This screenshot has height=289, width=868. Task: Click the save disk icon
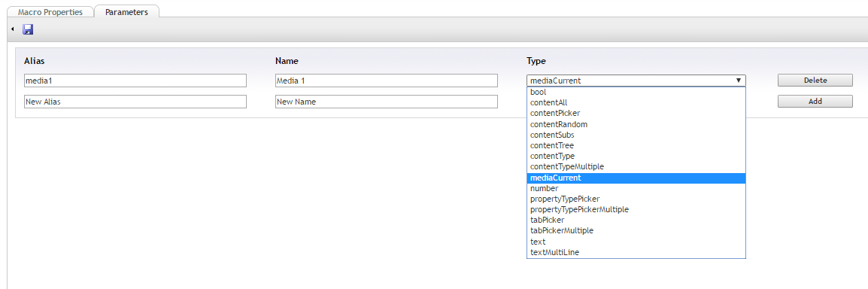28,29
